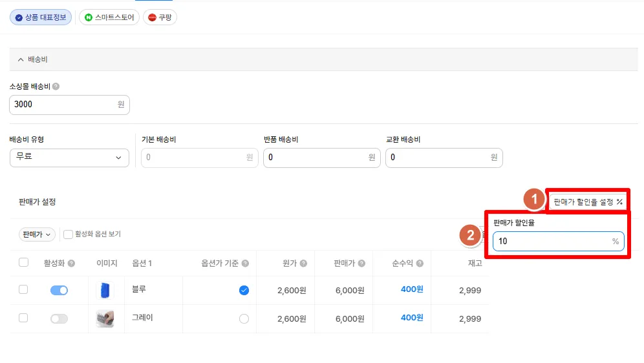The image size is (644, 363).
Task: Click the 2,999 stock value in 블루 row
Action: coord(470,291)
